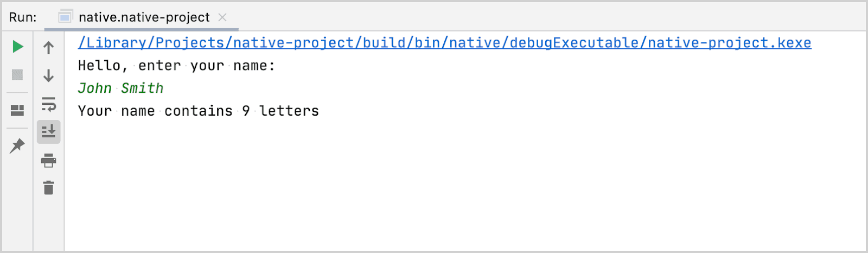Click the green 'John Smith' input text

[121, 88]
